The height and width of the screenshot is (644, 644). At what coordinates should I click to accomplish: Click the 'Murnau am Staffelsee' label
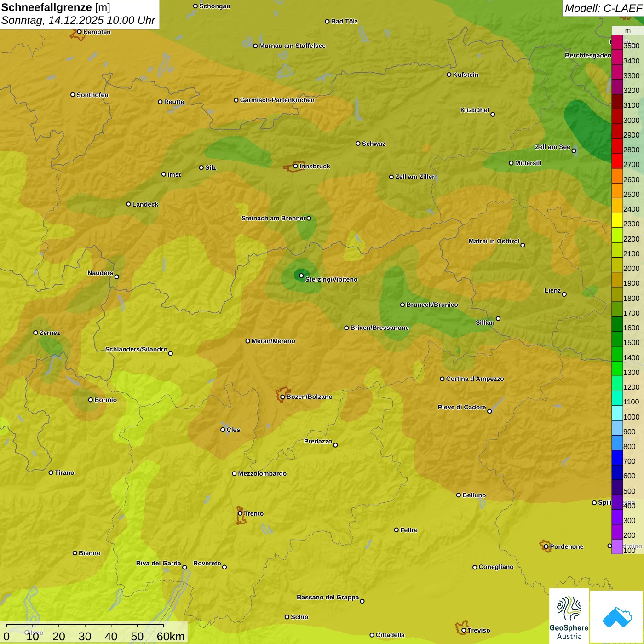(292, 46)
